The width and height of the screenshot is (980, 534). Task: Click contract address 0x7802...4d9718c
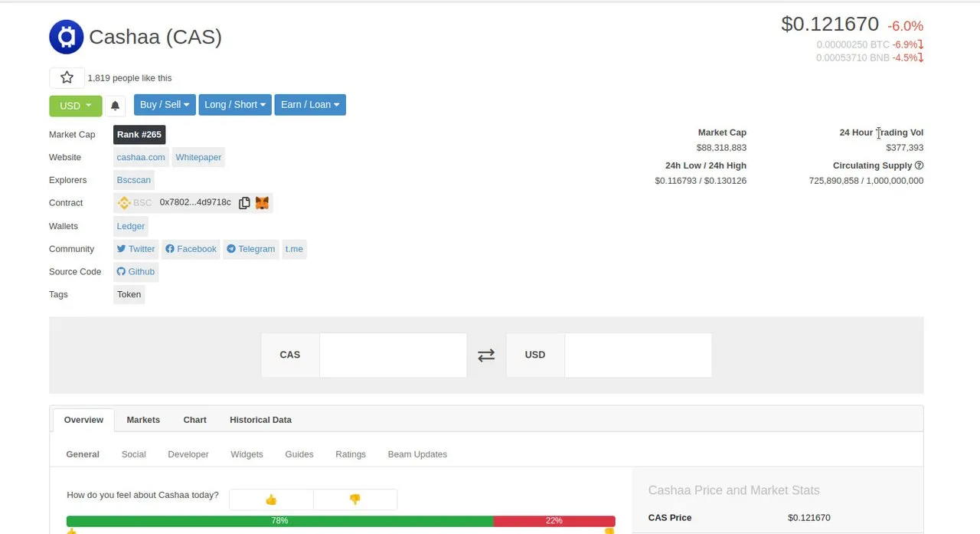195,203
